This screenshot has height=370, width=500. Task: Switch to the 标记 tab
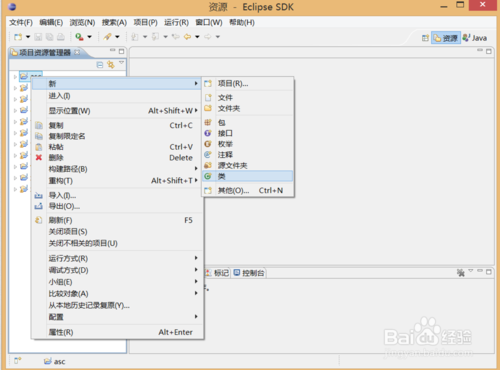pos(217,273)
